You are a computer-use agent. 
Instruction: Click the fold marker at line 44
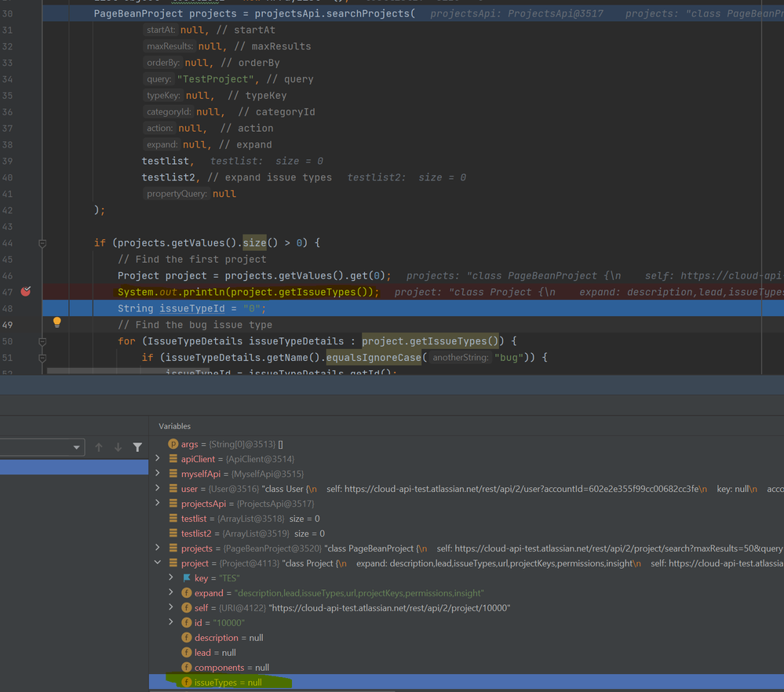42,243
